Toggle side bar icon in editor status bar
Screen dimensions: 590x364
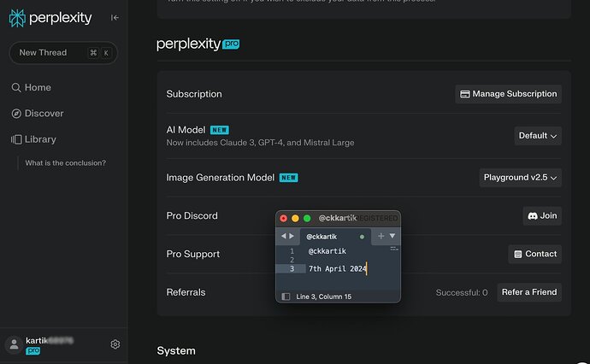click(x=286, y=296)
